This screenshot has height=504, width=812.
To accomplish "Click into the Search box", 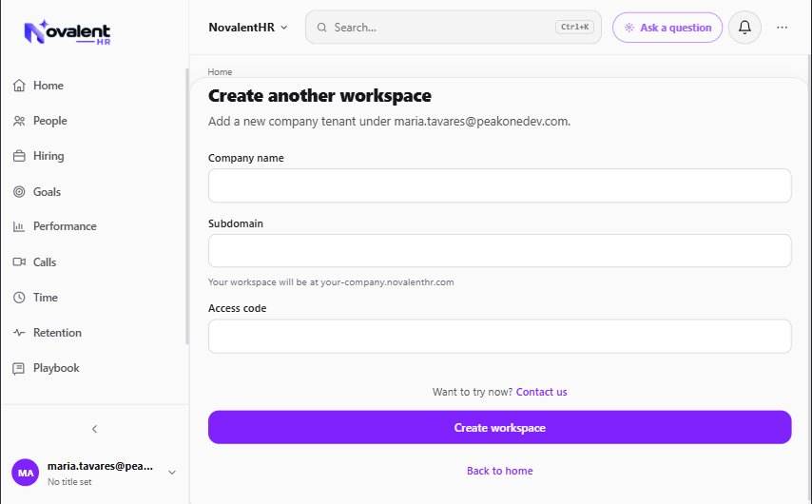I will tap(454, 28).
